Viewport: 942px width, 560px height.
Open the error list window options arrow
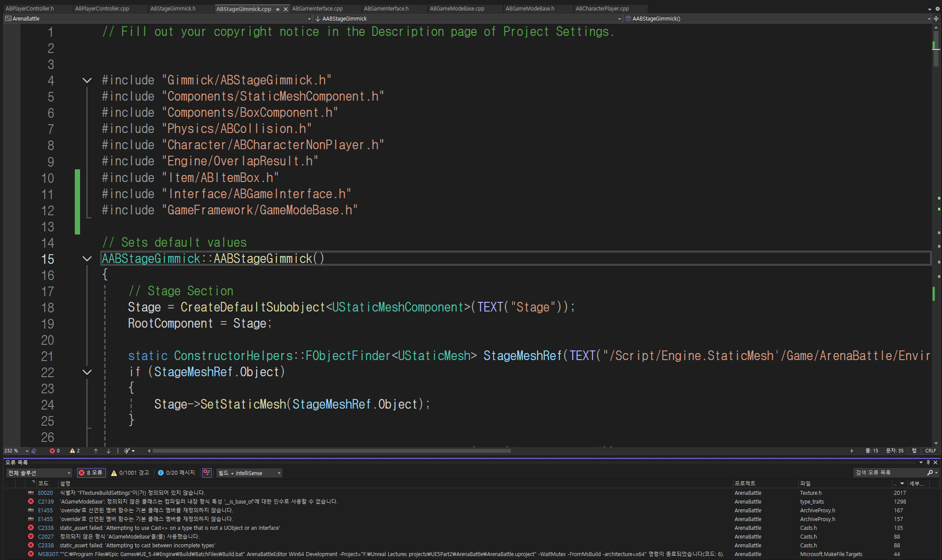(921, 463)
